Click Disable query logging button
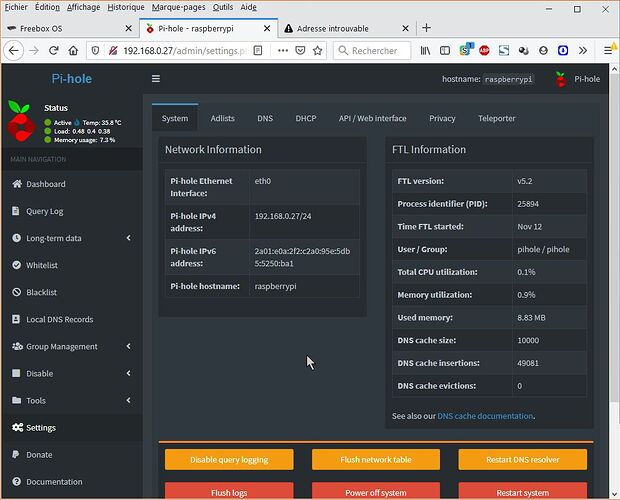The image size is (620, 500). coord(229,459)
